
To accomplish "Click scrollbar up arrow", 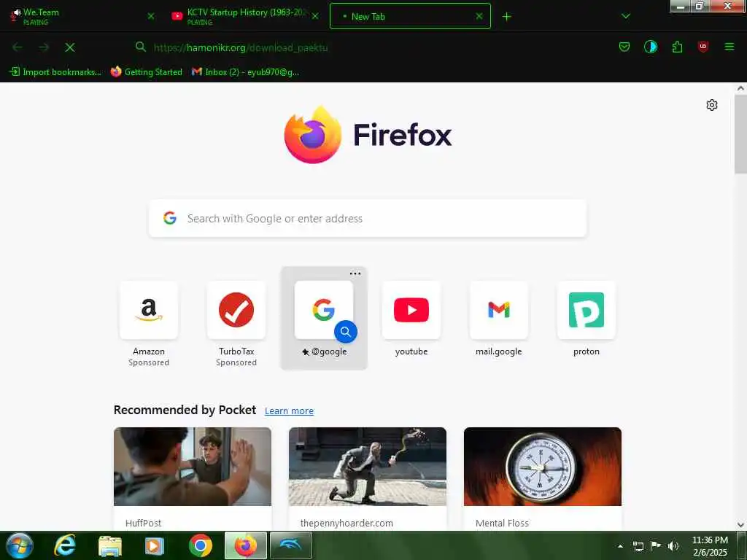I will (x=740, y=88).
